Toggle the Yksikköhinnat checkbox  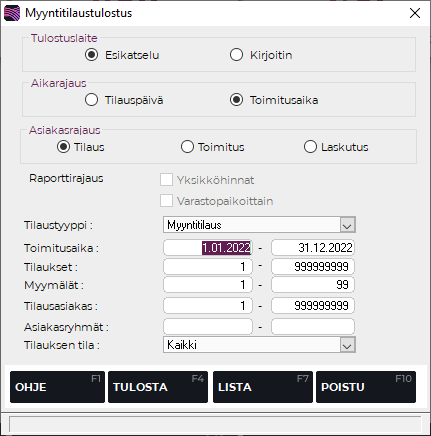pos(166,180)
